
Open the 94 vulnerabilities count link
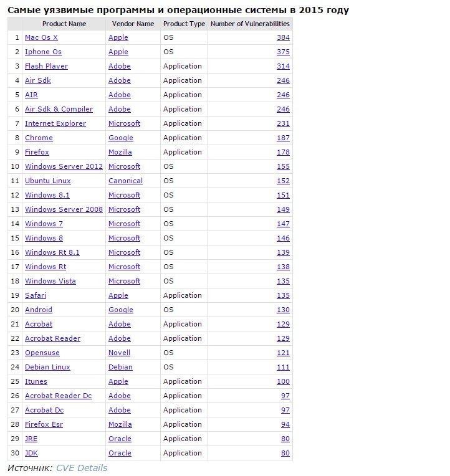click(285, 424)
